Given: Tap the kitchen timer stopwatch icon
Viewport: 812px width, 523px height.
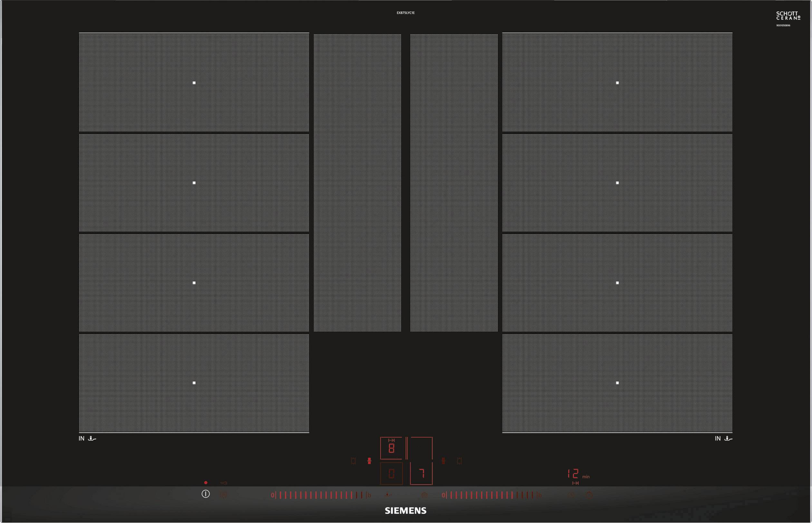Looking at the screenshot, I should tap(589, 495).
